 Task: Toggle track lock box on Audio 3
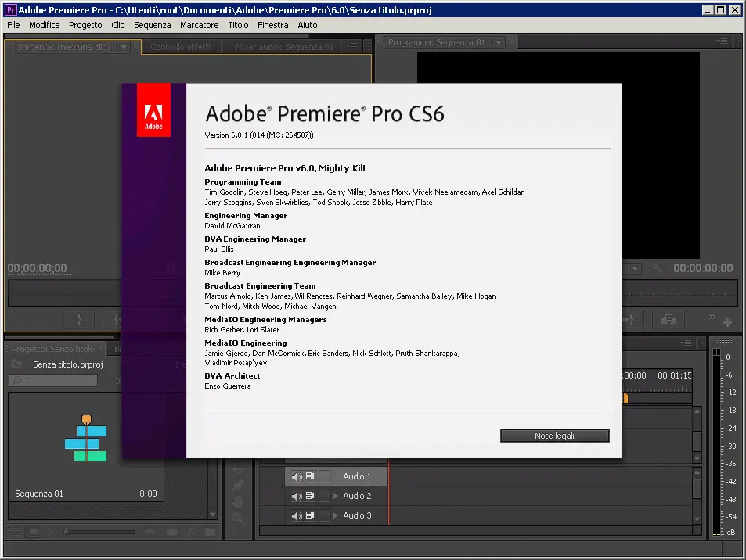[x=325, y=515]
